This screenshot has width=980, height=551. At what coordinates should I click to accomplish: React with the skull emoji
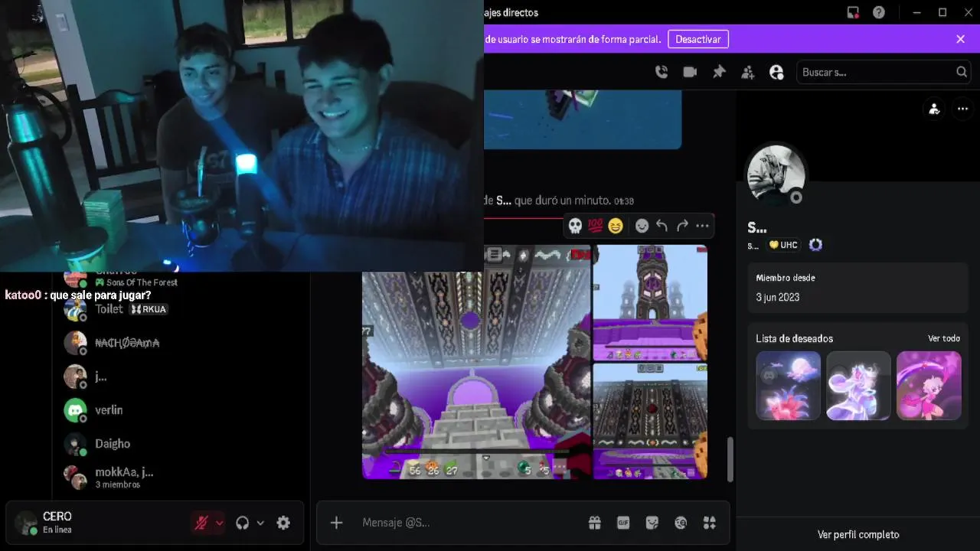576,226
